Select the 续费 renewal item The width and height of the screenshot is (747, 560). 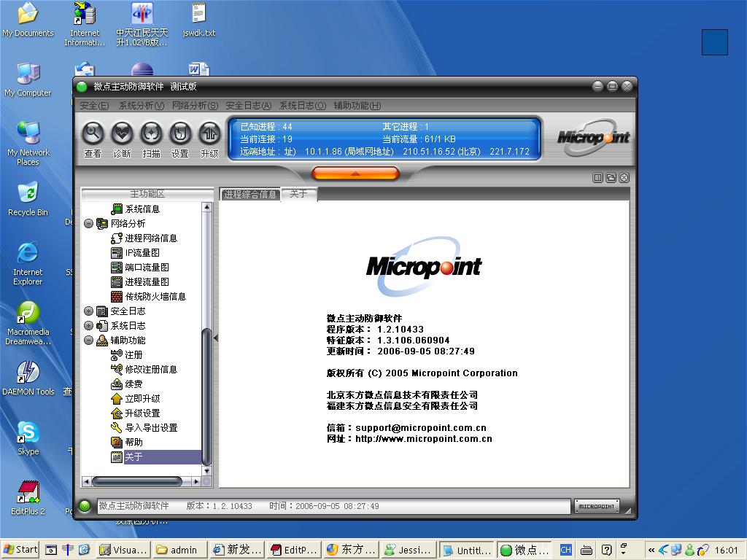(127, 384)
